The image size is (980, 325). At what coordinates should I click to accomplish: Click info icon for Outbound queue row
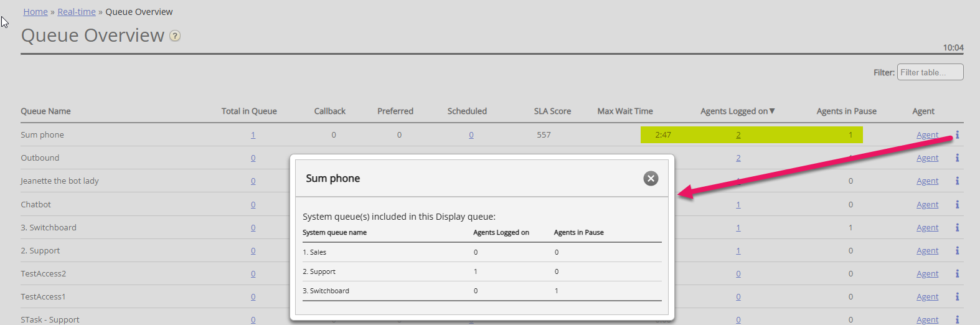[x=957, y=158]
